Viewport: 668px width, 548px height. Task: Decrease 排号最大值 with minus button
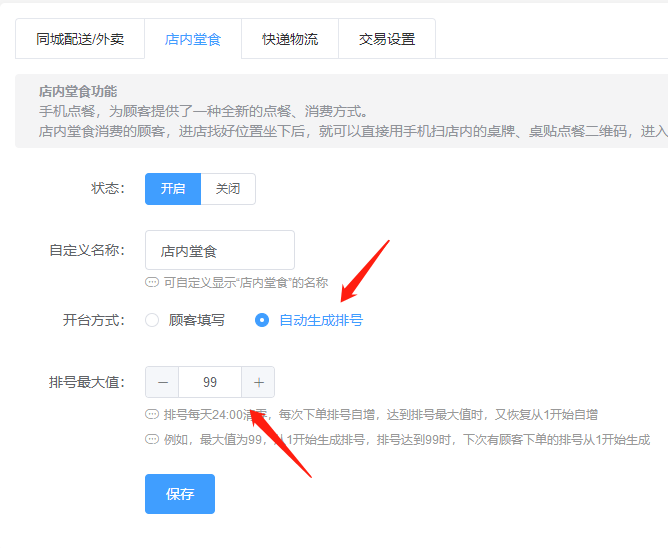pyautogui.click(x=162, y=382)
